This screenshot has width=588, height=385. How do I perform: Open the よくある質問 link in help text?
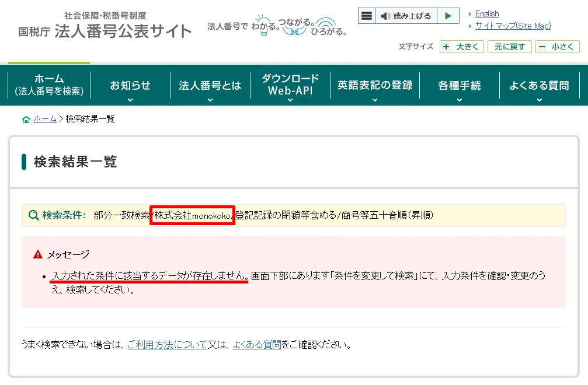(257, 344)
